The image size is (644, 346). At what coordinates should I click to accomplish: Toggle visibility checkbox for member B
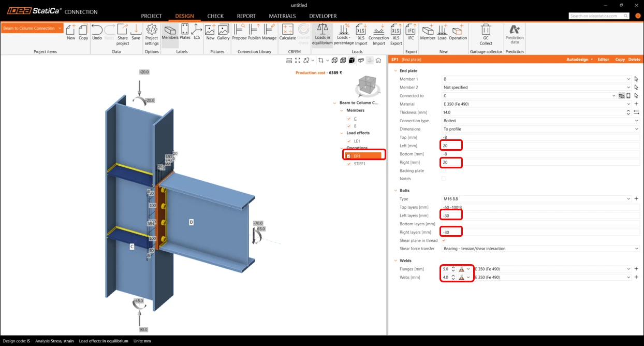[x=349, y=126]
